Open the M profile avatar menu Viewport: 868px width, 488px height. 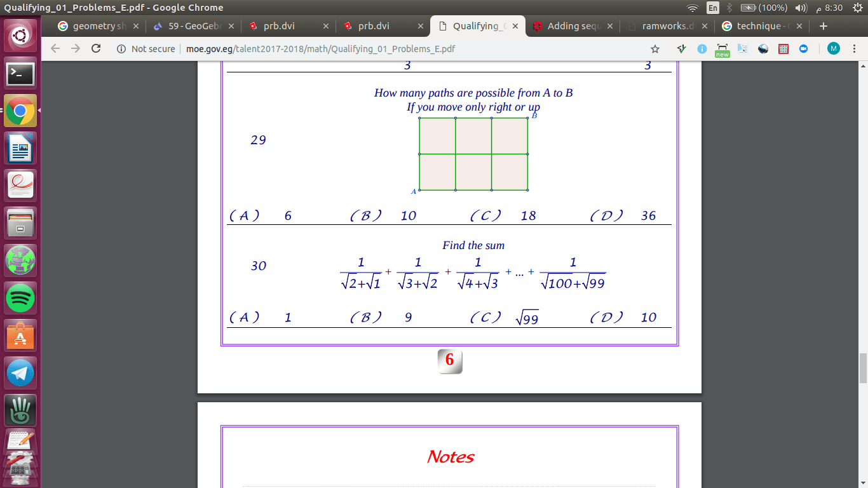point(833,48)
